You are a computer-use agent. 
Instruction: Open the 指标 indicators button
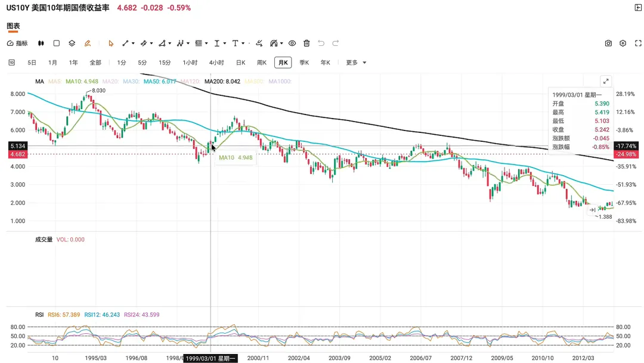[x=17, y=43]
